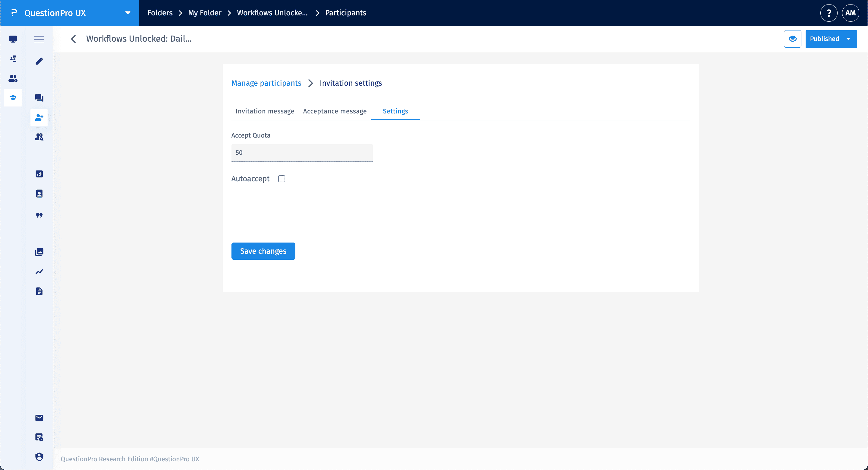Open the pencil edit tool
The width and height of the screenshot is (868, 470).
coord(39,61)
